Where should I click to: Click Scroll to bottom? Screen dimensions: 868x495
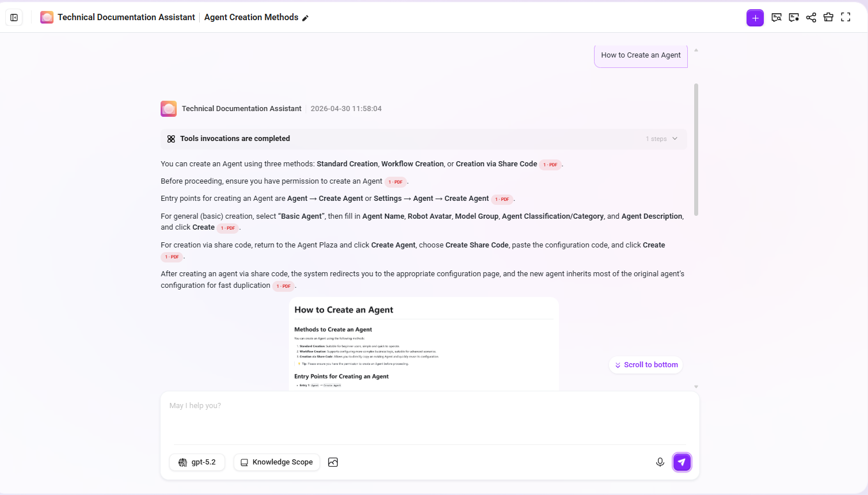[646, 365]
